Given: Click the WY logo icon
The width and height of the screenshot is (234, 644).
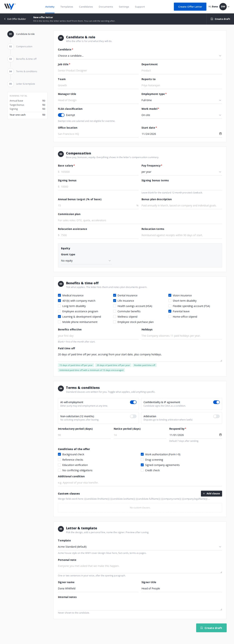Looking at the screenshot, I should click(x=10, y=6).
